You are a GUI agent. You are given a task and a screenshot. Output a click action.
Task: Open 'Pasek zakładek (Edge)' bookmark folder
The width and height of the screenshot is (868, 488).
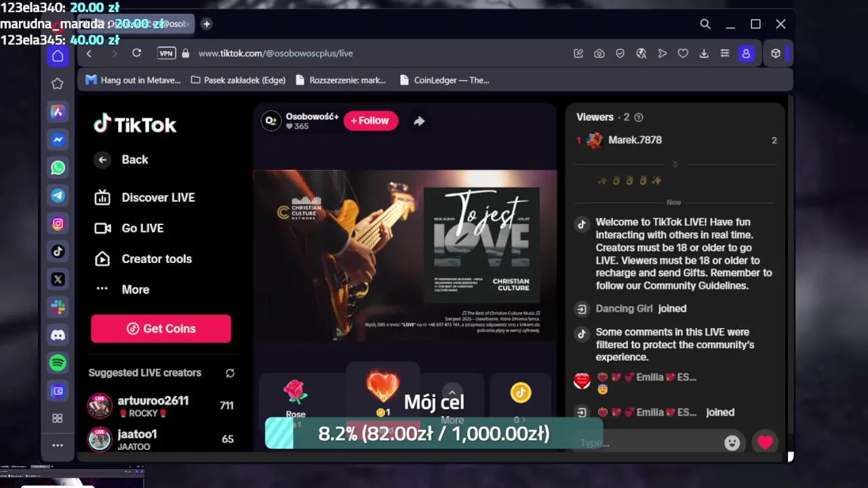(x=238, y=80)
